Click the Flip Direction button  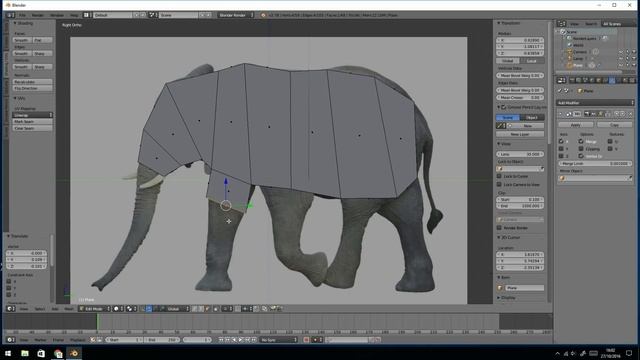coord(32,88)
